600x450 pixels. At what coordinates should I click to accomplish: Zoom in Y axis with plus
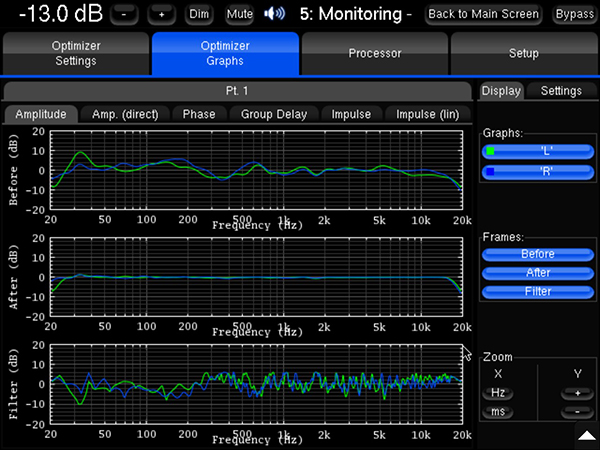[x=577, y=393]
